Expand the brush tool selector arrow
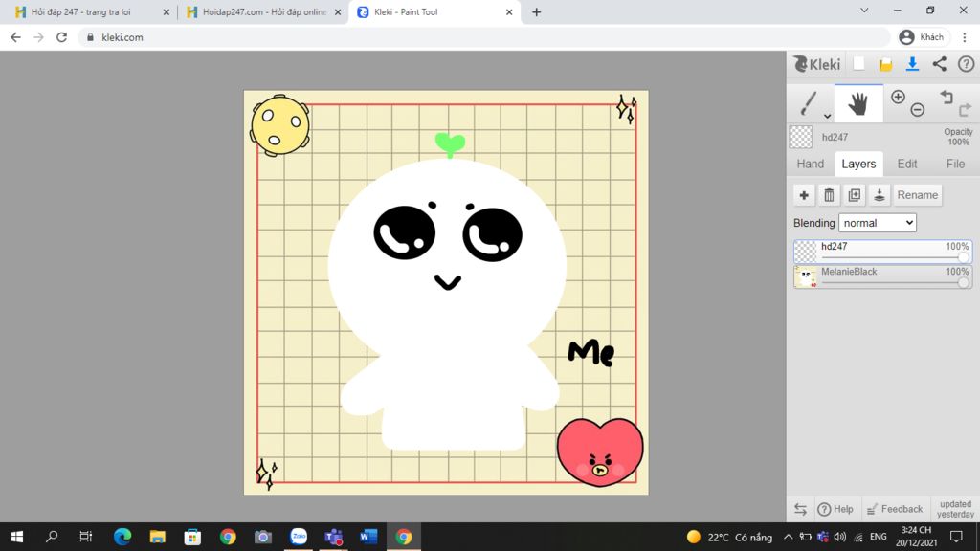Viewport: 980px width, 551px height. [827, 116]
